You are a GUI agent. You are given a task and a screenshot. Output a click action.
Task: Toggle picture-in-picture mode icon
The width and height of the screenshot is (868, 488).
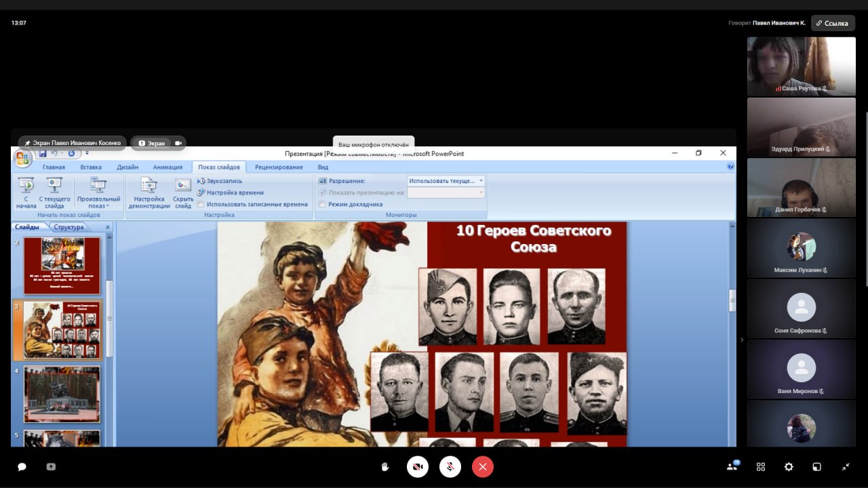click(817, 467)
